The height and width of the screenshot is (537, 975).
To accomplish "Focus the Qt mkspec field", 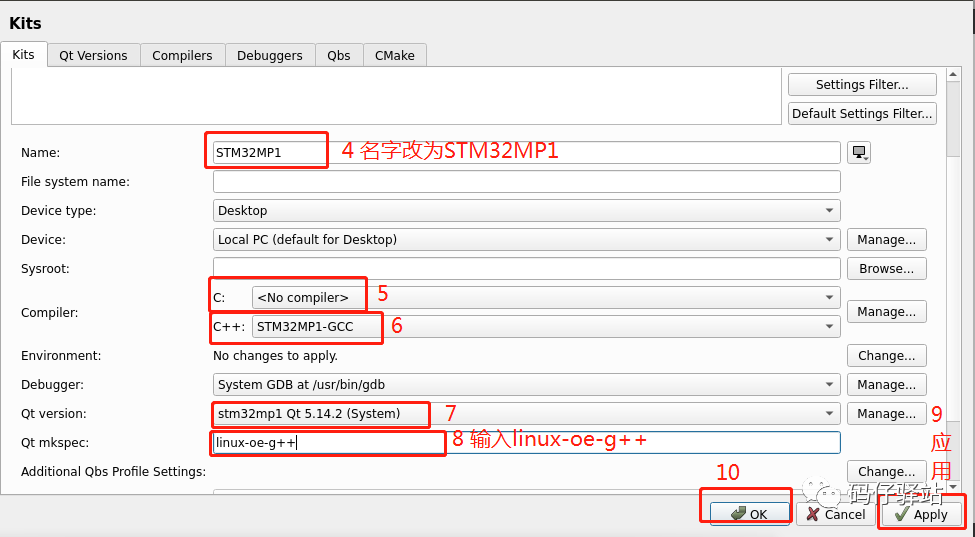I will tap(527, 443).
